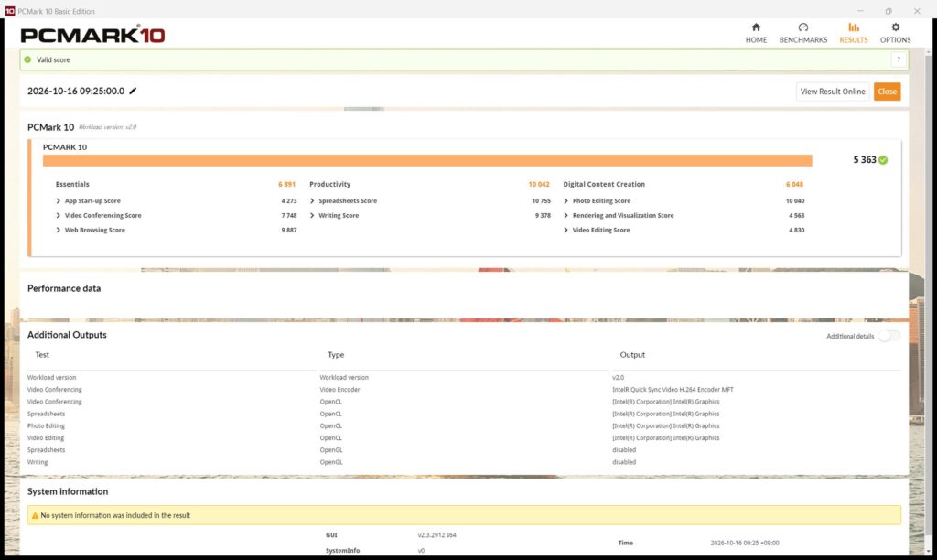This screenshot has height=560, width=937.
Task: Click the orange Close button
Action: (887, 92)
